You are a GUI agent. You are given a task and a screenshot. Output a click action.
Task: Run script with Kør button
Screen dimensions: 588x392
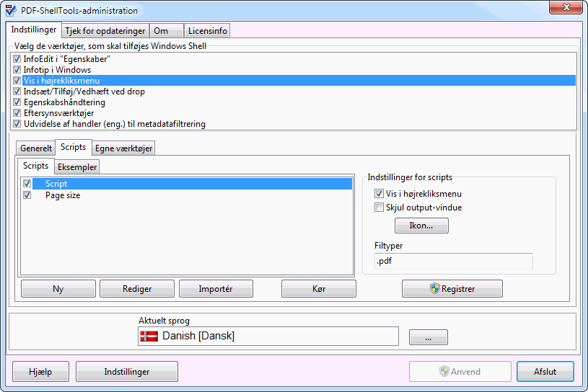[319, 289]
